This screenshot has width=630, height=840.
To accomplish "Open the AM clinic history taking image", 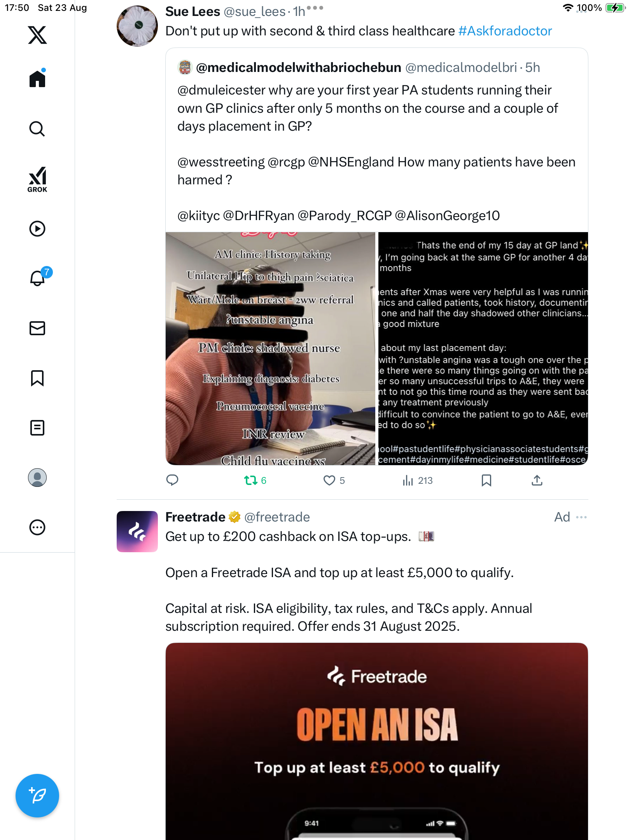I will coord(270,348).
